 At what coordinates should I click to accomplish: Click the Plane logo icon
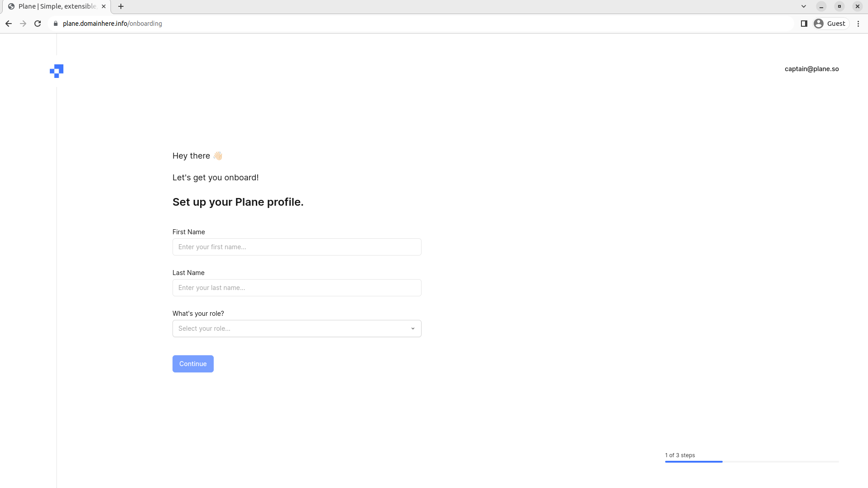coord(57,71)
